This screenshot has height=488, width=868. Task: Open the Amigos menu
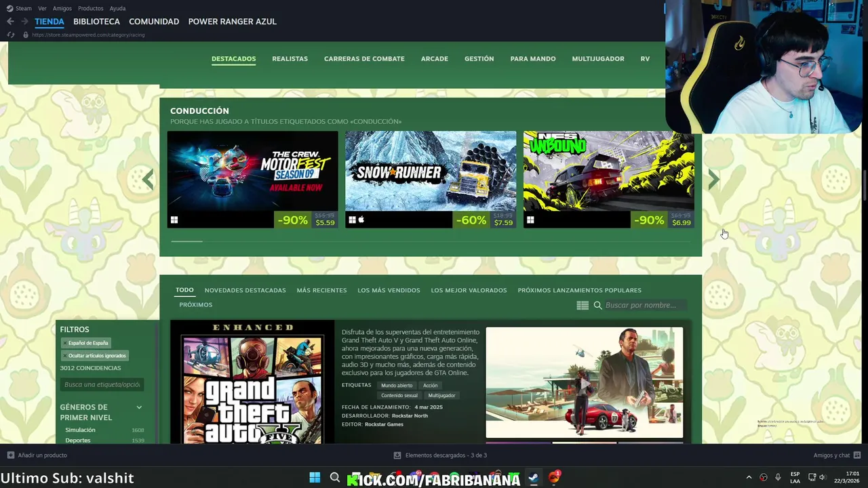click(62, 8)
